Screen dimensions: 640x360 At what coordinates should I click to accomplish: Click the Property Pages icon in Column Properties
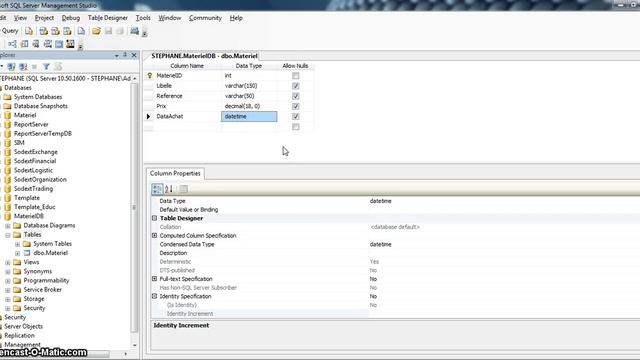tap(184, 189)
